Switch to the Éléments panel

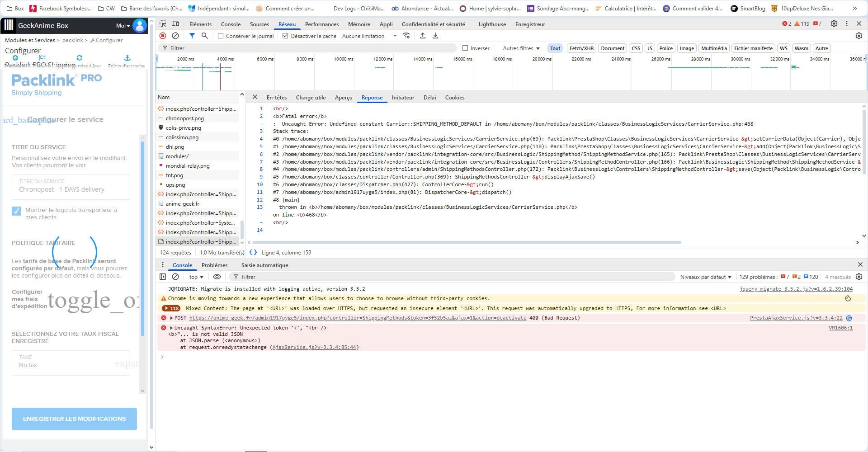200,24
